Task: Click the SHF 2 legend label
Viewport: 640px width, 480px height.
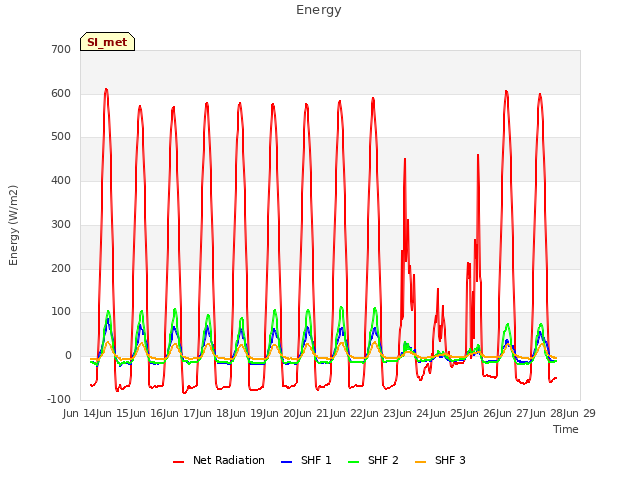Action: [383, 460]
